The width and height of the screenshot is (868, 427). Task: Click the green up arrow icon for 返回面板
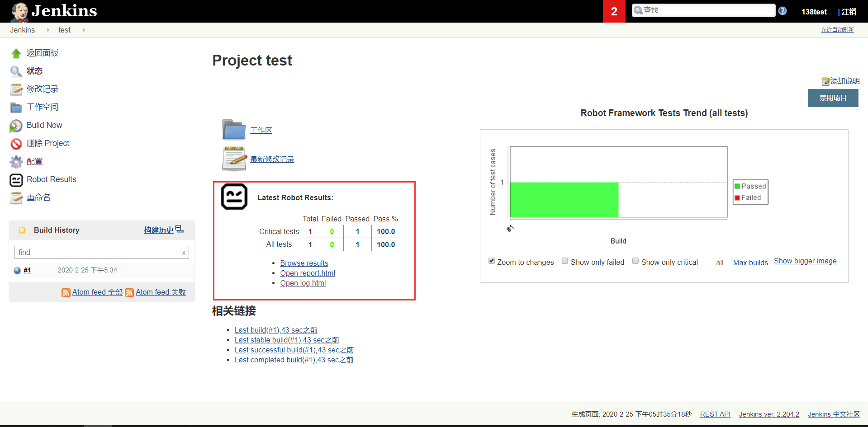coord(16,53)
